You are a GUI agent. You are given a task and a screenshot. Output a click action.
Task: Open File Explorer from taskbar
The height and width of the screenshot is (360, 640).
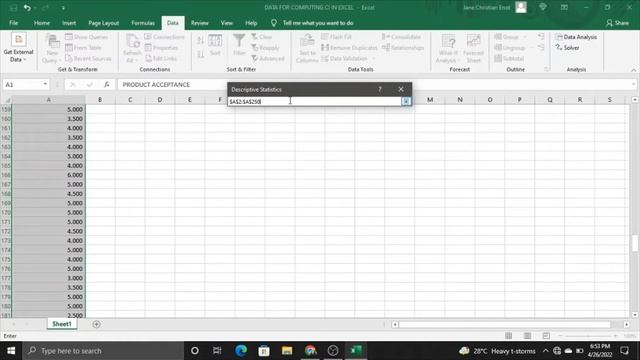tap(287, 351)
